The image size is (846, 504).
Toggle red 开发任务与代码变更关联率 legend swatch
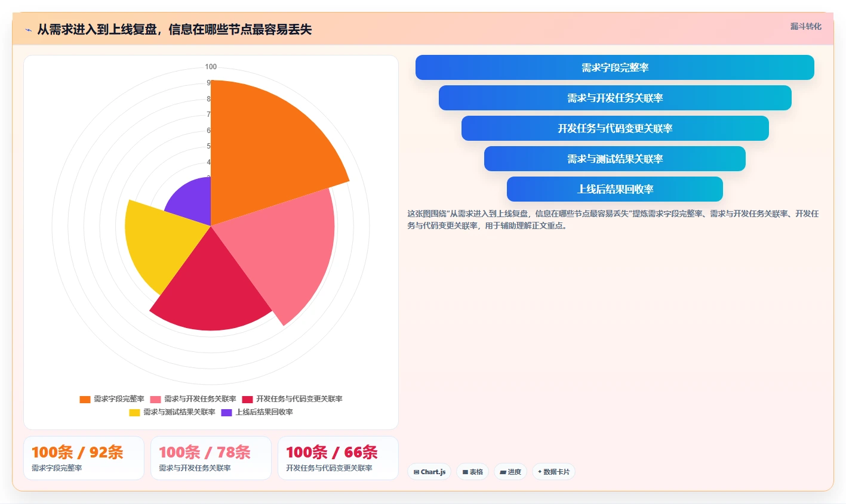click(247, 399)
